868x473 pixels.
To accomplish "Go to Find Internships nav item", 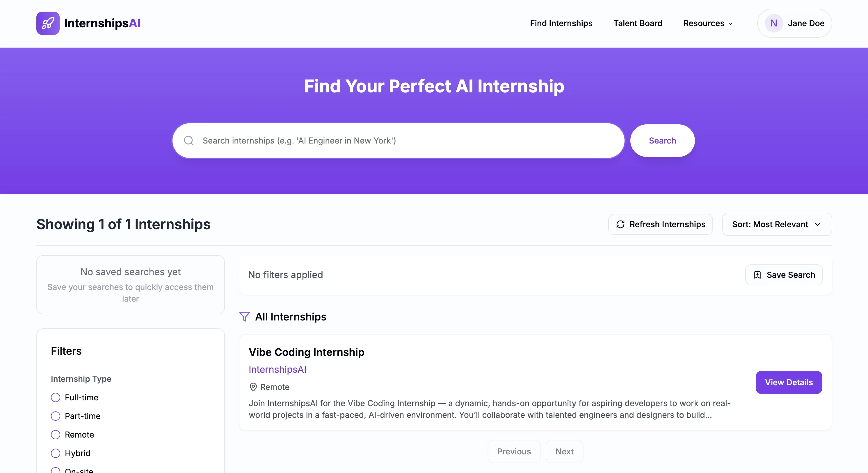I will tap(561, 23).
